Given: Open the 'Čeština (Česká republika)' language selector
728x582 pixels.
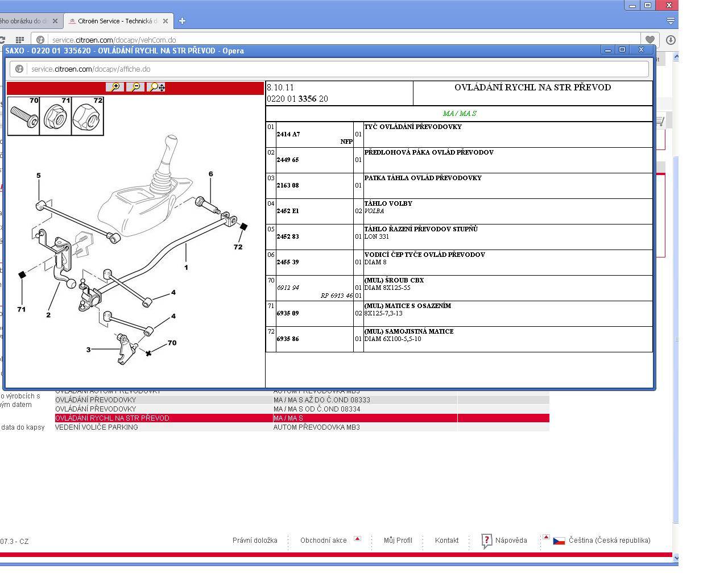Looking at the screenshot, I should (x=609, y=541).
